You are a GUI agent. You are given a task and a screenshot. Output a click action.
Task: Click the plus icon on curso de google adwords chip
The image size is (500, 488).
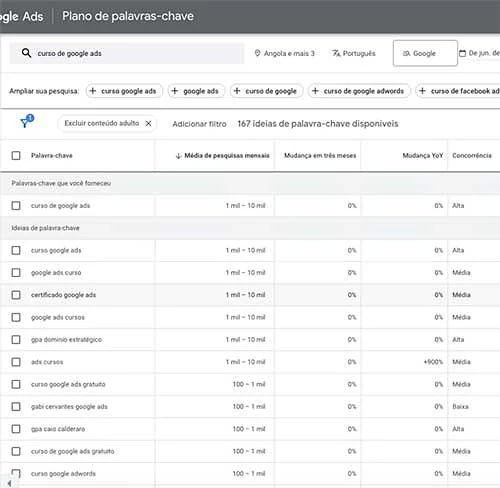[x=315, y=91]
